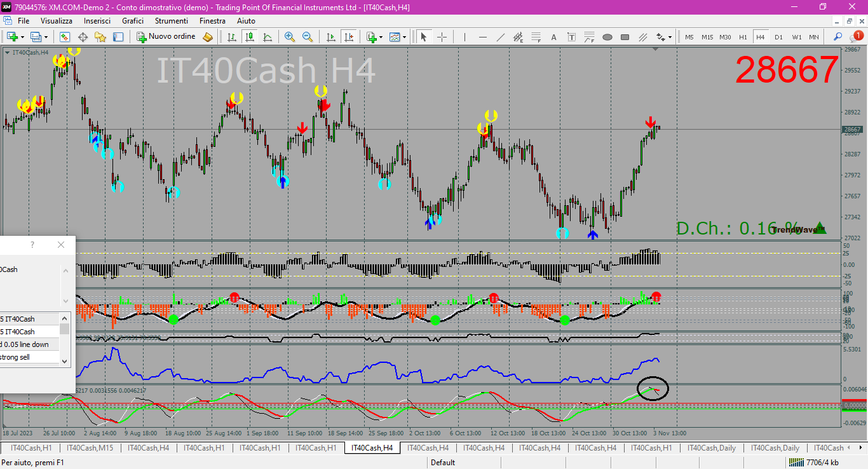Switch timeframe to M5
The image size is (868, 469).
[x=689, y=37]
